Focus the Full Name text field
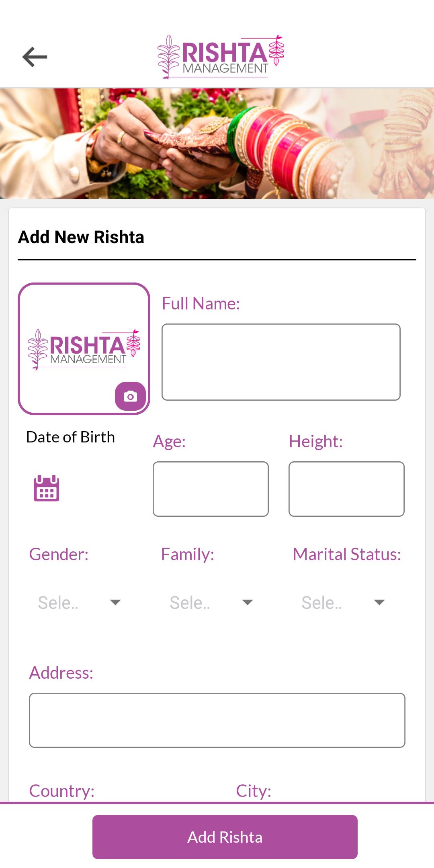The height and width of the screenshot is (868, 434). click(x=281, y=362)
